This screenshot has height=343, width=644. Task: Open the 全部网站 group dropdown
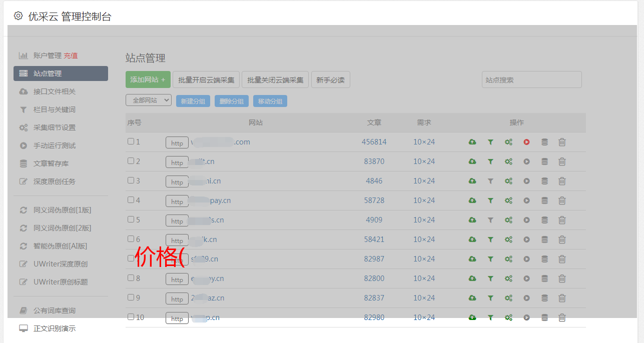[x=149, y=100]
